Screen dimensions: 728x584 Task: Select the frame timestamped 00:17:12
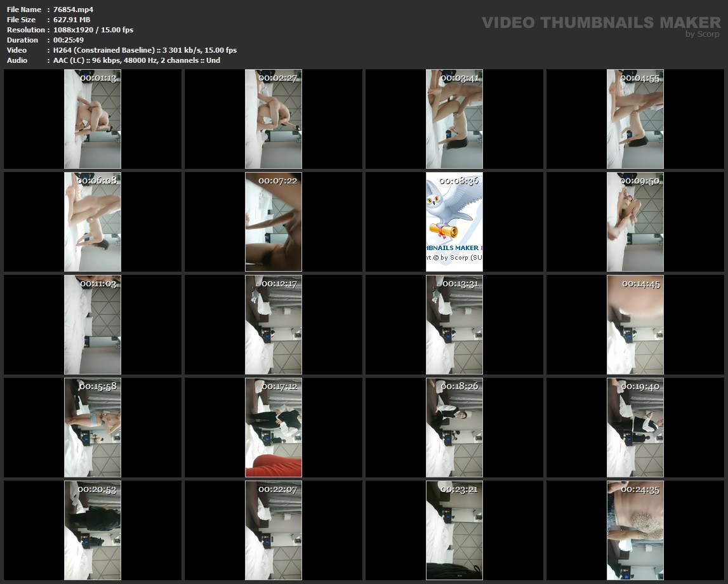(x=274, y=427)
